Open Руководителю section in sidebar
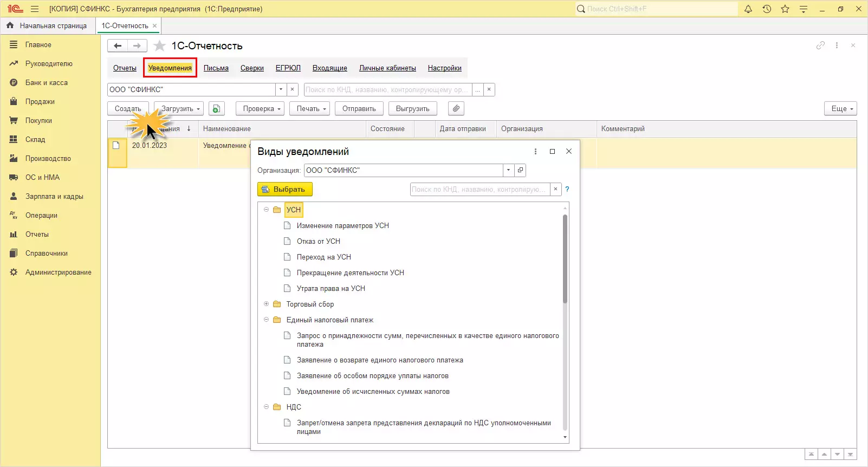The width and height of the screenshot is (868, 467). (49, 64)
